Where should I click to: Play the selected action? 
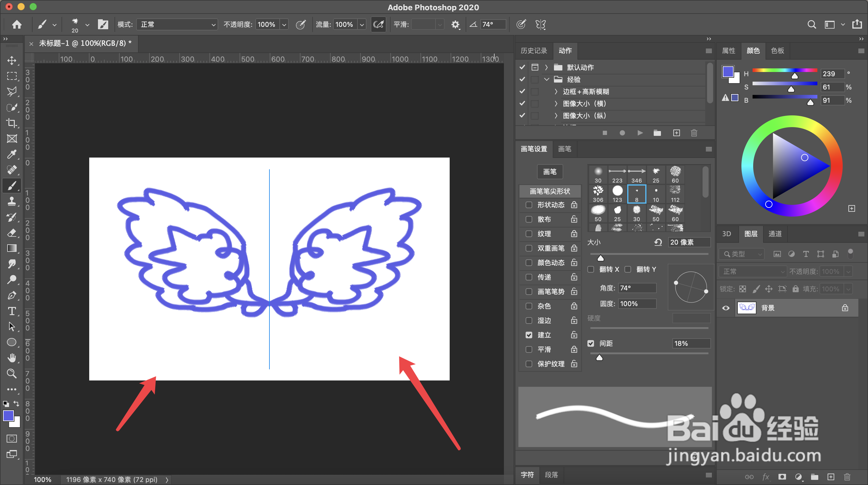pyautogui.click(x=640, y=133)
